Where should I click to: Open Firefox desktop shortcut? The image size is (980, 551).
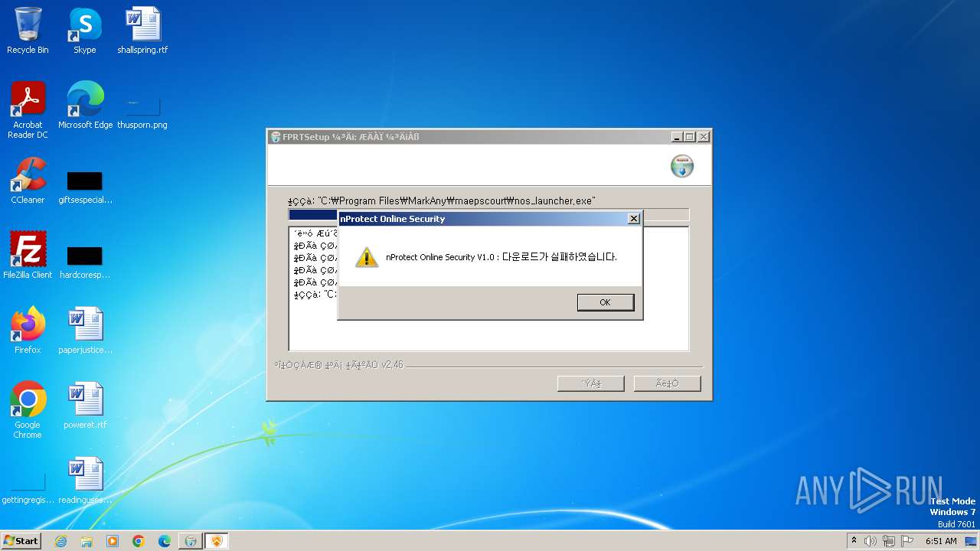coord(28,331)
